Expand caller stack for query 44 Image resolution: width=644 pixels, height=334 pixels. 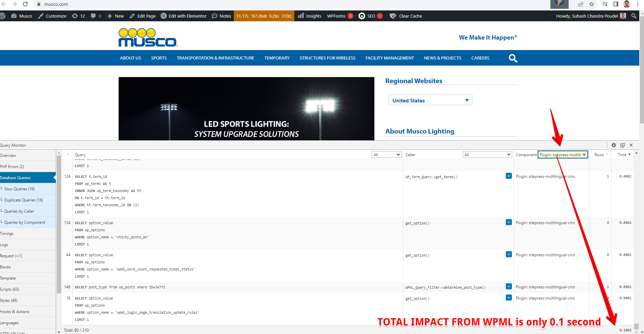[509, 254]
